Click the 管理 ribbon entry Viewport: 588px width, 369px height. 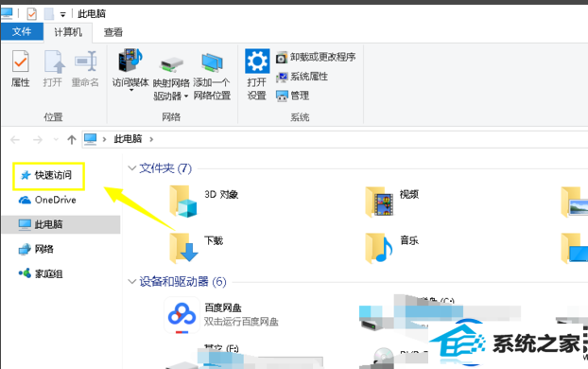click(292, 96)
